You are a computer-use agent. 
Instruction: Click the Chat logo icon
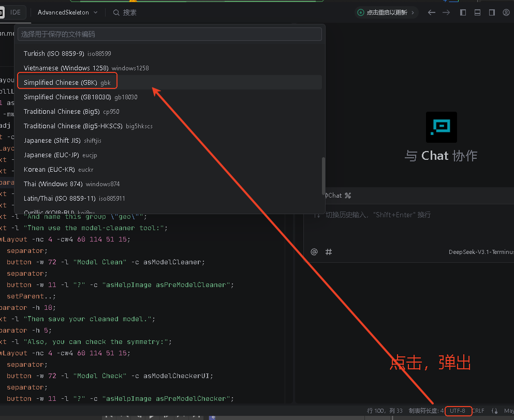pos(441,127)
